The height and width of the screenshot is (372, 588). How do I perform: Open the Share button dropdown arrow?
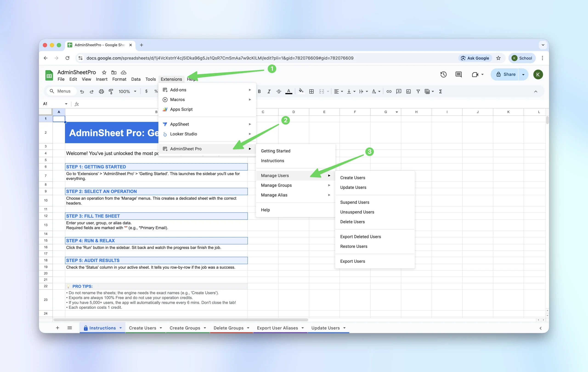(523, 74)
